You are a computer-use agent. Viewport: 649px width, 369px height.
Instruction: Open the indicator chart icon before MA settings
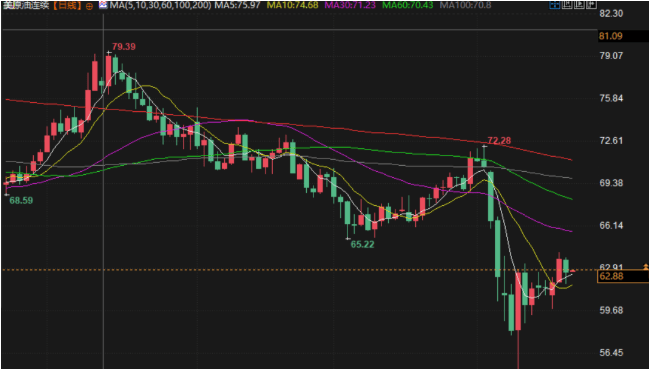tap(103, 5)
